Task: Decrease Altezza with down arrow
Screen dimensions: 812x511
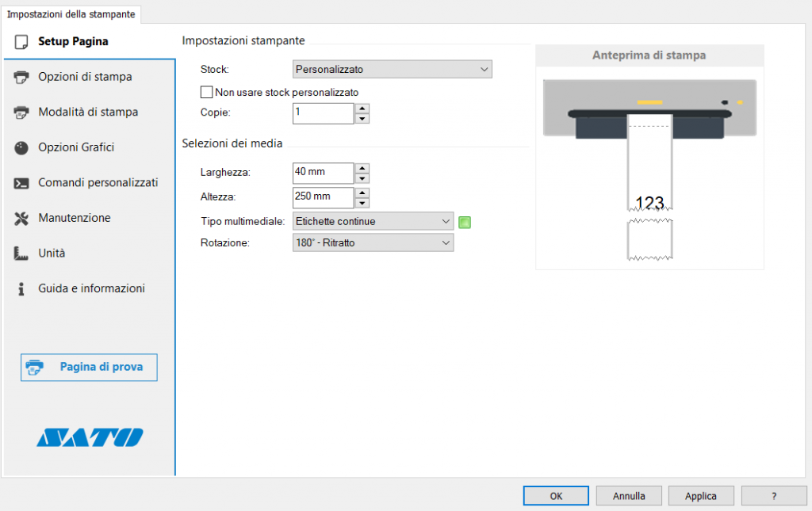Action: pyautogui.click(x=362, y=203)
